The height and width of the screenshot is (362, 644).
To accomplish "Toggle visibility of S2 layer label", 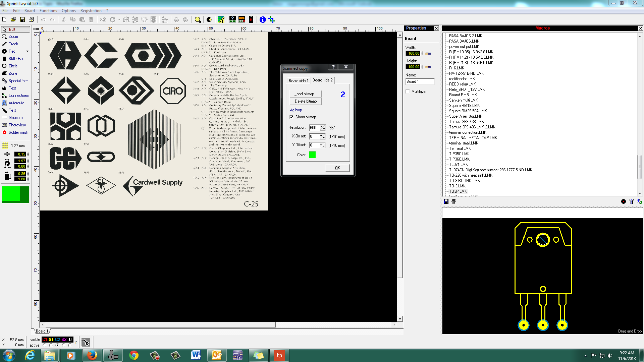I will (64, 340).
